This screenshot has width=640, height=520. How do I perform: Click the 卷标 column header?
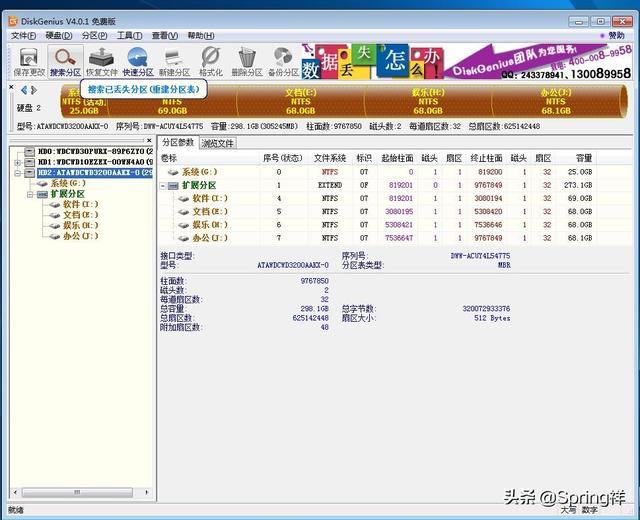(x=209, y=158)
